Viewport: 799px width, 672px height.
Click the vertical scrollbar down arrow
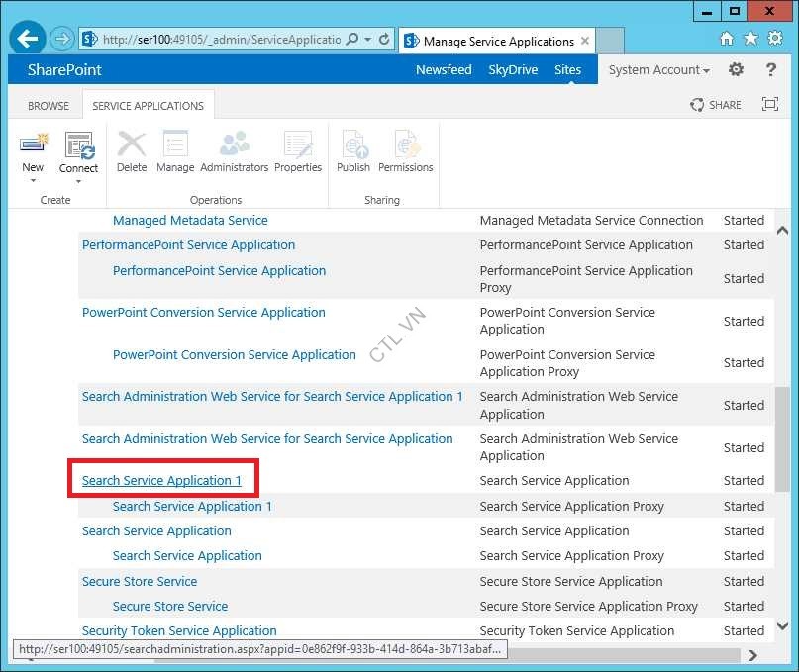click(x=782, y=624)
